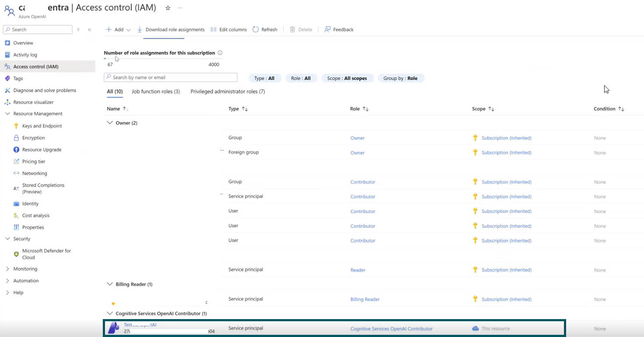Click the Search by name or email field
Viewport: 644px width, 337px height.
(171, 77)
